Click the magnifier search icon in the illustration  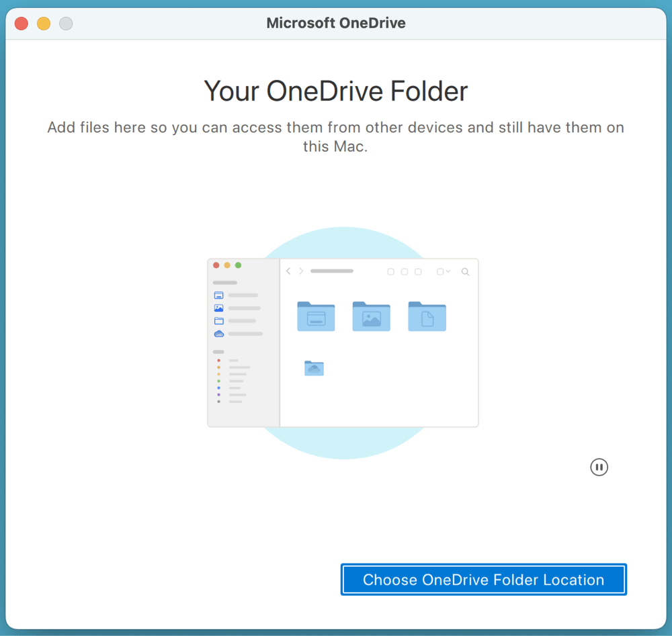[465, 272]
